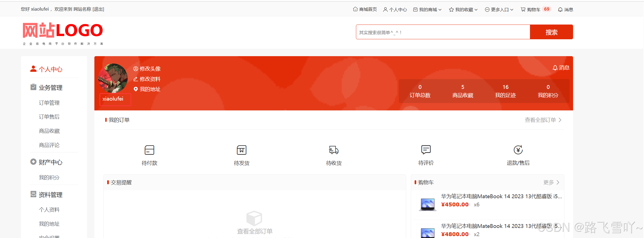Click the search input field
Viewport: 644px width, 238px height.
coord(443,32)
